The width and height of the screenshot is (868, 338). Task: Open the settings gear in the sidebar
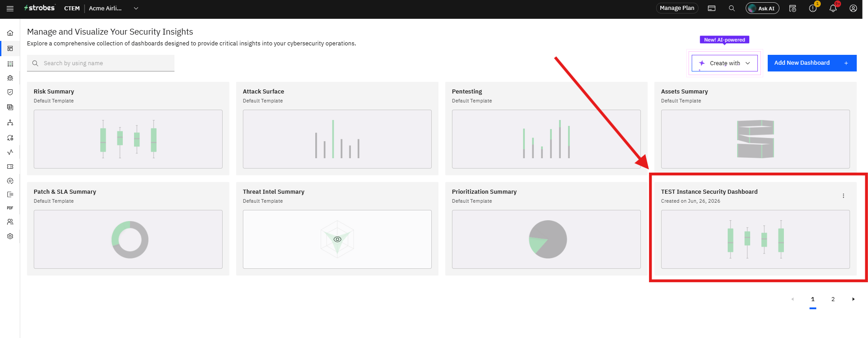tap(10, 236)
